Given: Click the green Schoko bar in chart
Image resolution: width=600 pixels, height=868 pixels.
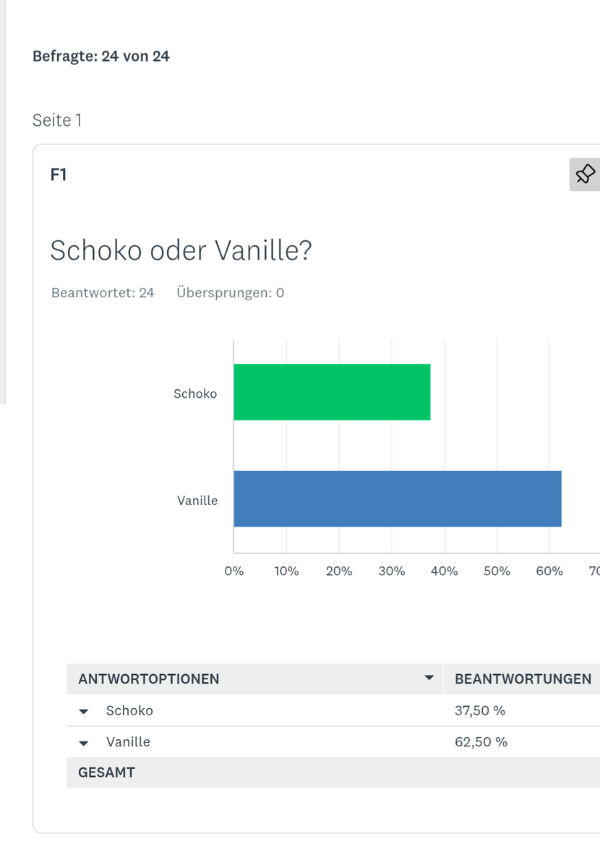Looking at the screenshot, I should [x=332, y=392].
